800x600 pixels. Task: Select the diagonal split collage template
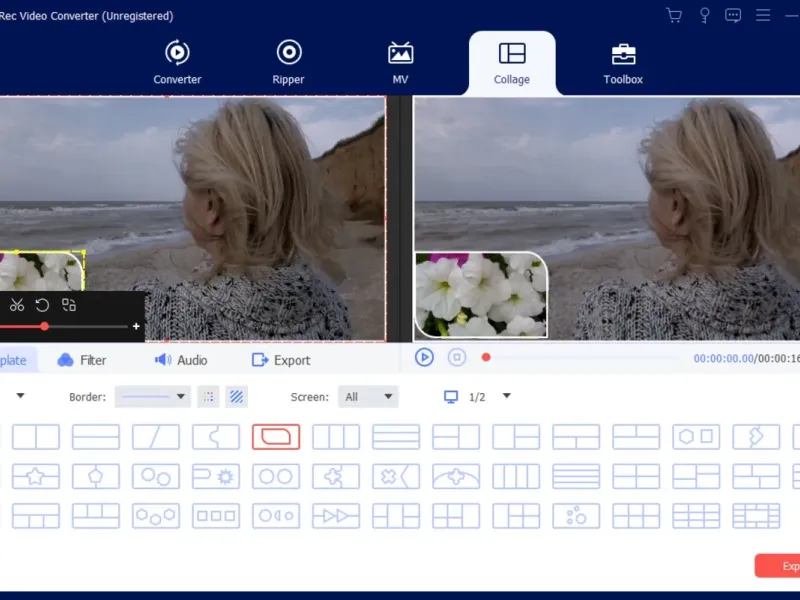[x=156, y=437]
